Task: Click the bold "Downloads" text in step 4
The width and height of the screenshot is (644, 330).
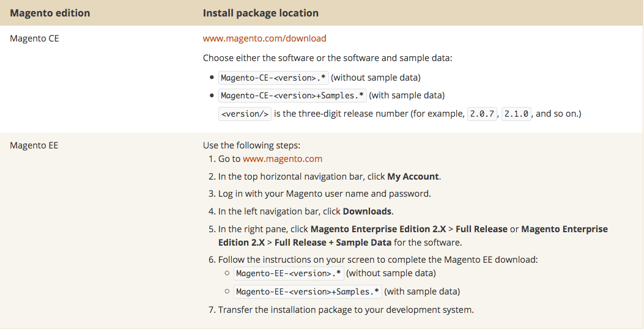Action: coord(367,211)
